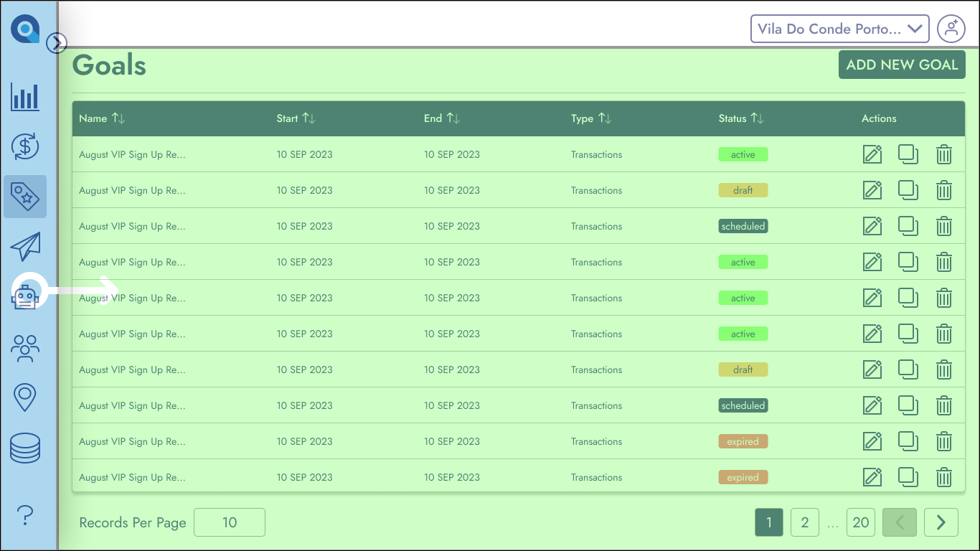Edit the goal in the last row
Image resolution: width=980 pixels, height=551 pixels.
click(872, 477)
